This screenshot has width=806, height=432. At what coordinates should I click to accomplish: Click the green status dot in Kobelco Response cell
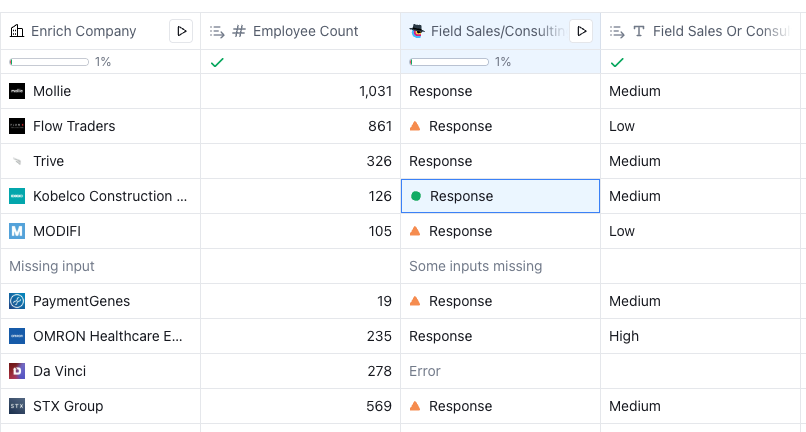point(416,196)
